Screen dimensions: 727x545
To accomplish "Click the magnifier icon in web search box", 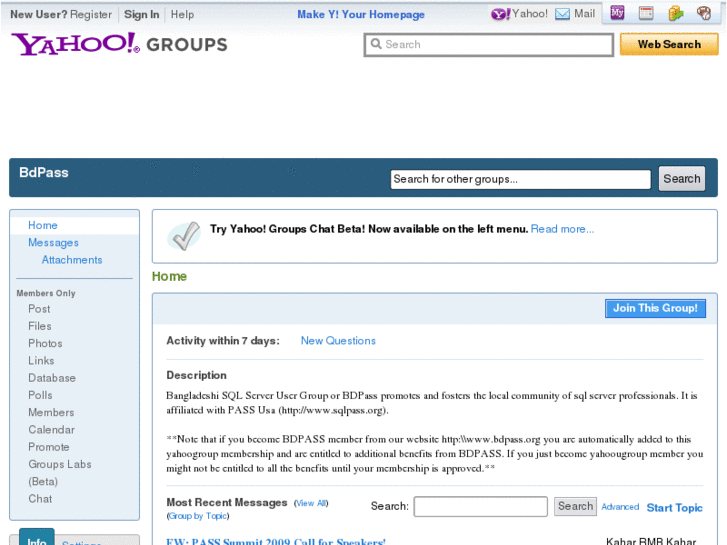I will coord(376,44).
